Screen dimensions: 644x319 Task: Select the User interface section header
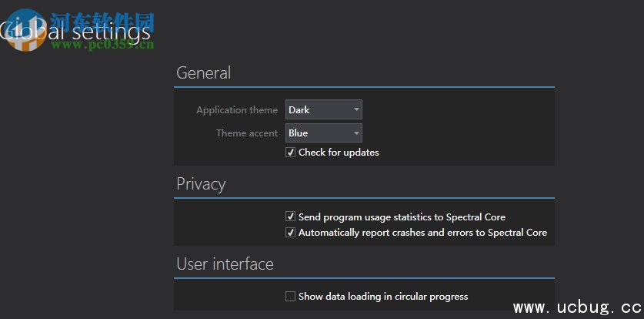pos(225,264)
